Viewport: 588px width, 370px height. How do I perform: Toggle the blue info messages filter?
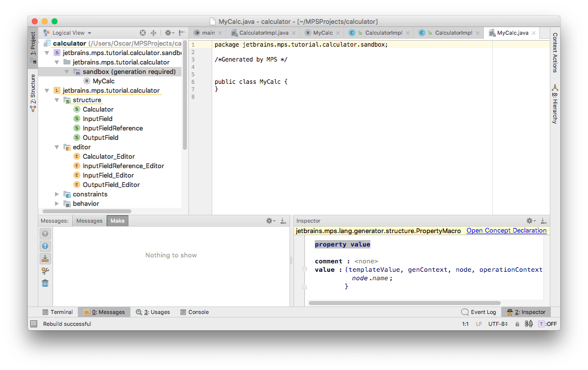pos(45,246)
